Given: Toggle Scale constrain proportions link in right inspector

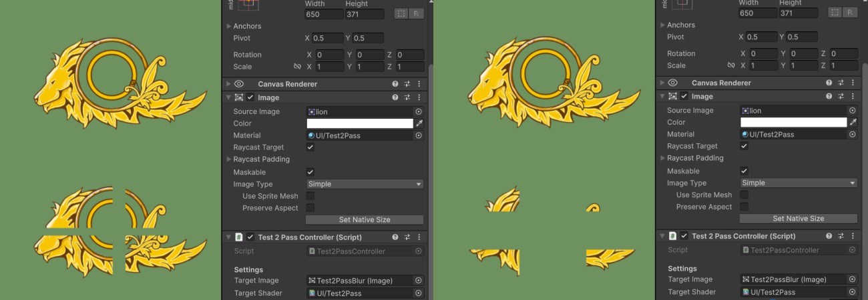Looking at the screenshot, I should (731, 65).
